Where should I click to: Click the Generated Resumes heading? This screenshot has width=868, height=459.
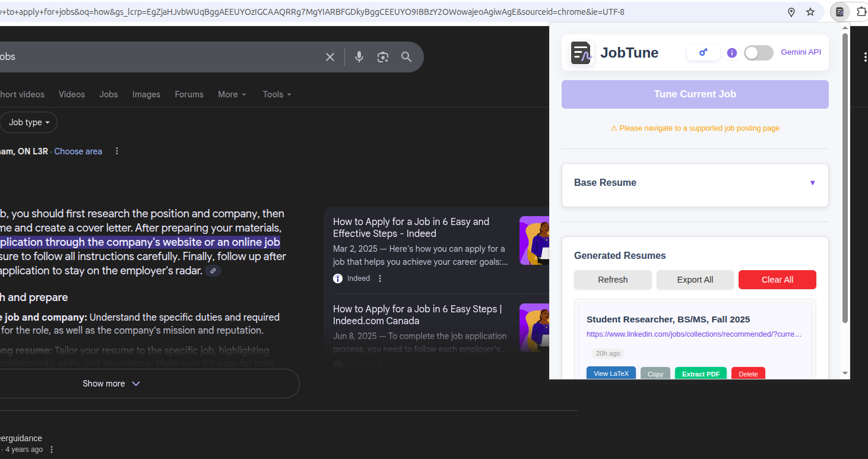point(620,256)
